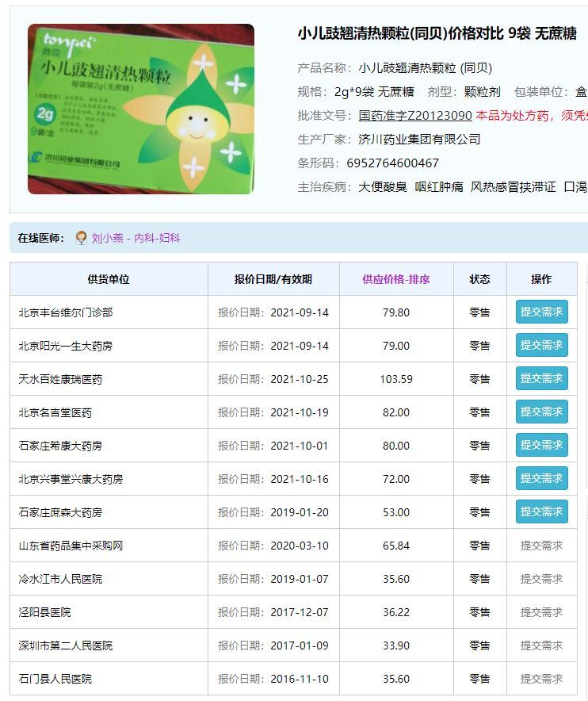Screen dimensions: 588x701
Task: Click quote date 2017-12-07
Action: 300,612
